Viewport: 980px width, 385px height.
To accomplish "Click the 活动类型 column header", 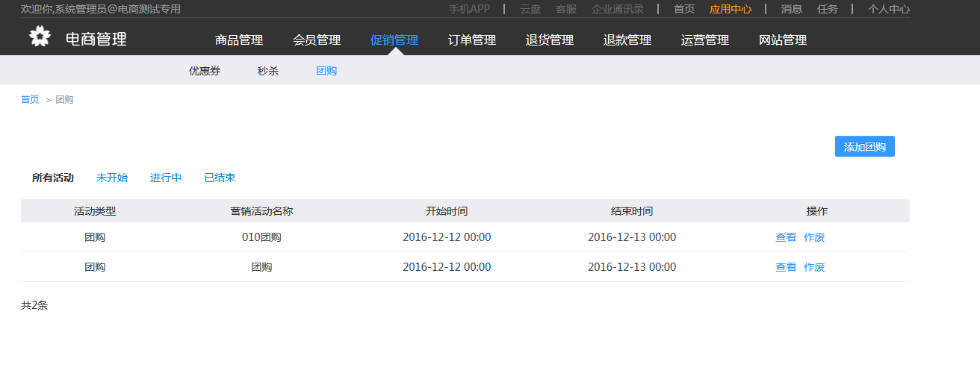I will click(x=95, y=211).
